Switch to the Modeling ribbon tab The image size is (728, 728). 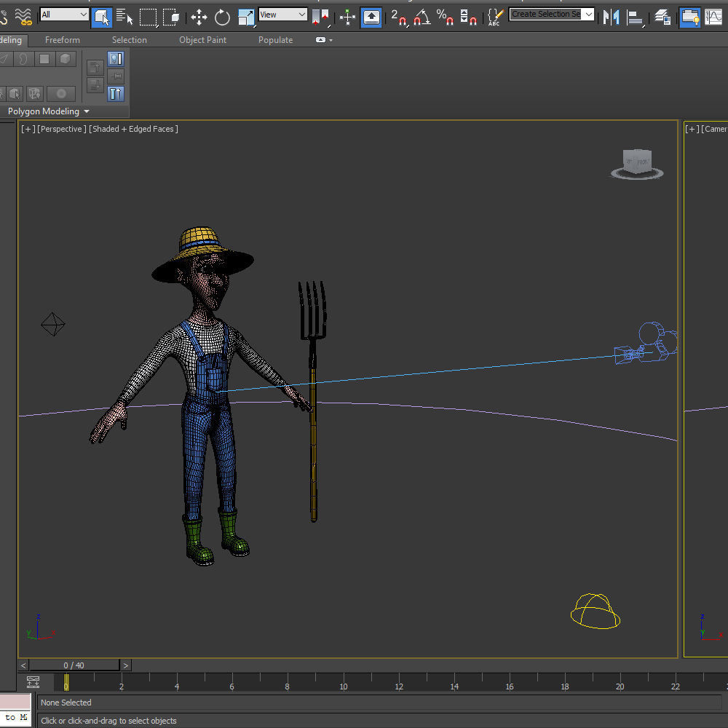coord(11,40)
